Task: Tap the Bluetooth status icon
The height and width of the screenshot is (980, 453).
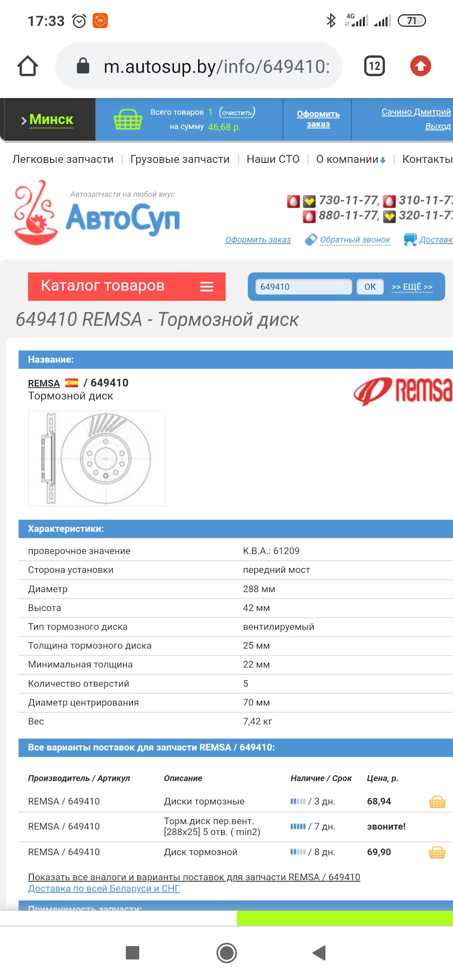Action: [x=331, y=21]
